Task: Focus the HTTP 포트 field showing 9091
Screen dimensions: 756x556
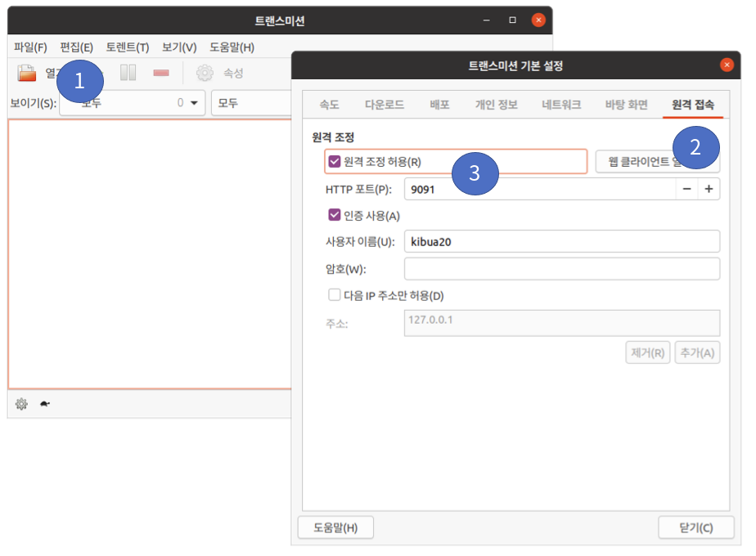Action: 540,189
